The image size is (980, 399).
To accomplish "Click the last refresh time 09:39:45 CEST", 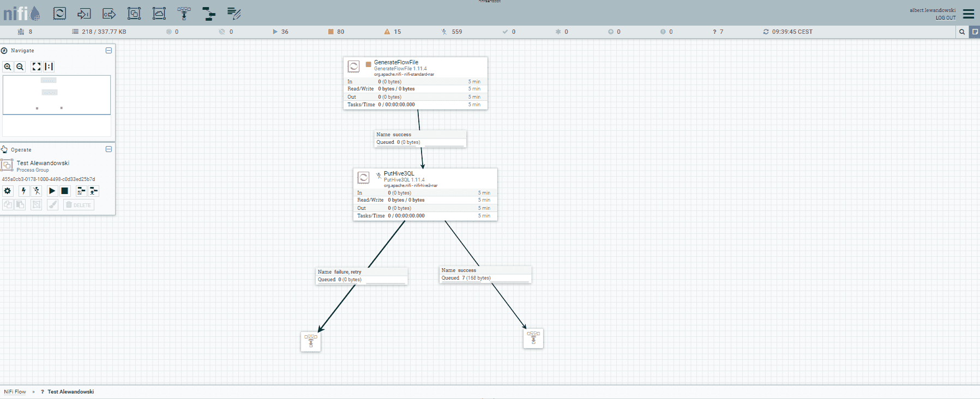I will (787, 32).
